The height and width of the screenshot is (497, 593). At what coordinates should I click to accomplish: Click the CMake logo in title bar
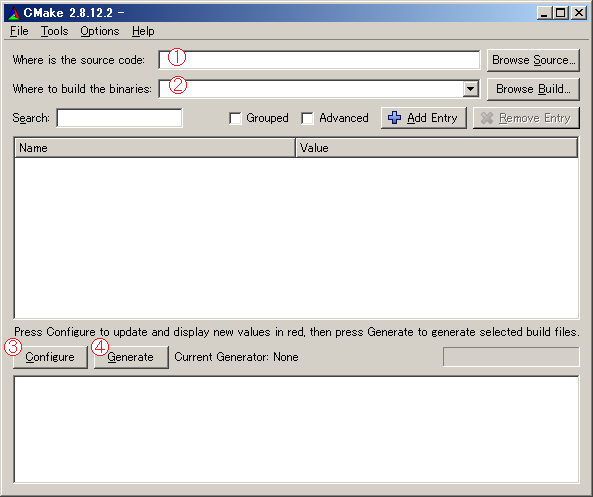(x=13, y=13)
